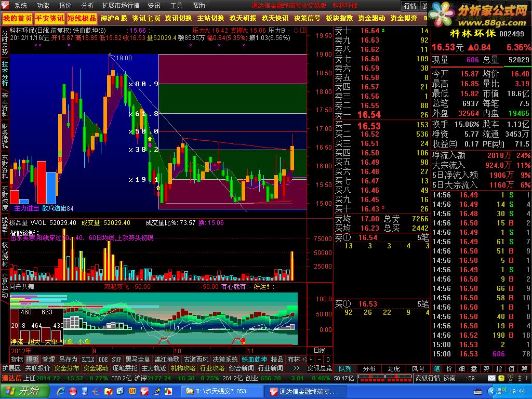Image resolution: width=532 pixels, height=399 pixels.
Task: Click the minus button to remove indicator pane
Action: tap(320, 360)
